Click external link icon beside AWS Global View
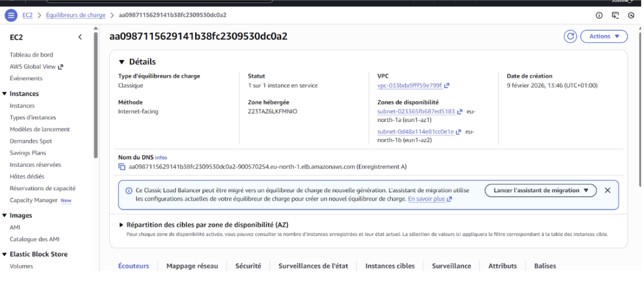The height and width of the screenshot is (291, 644). 60,67
